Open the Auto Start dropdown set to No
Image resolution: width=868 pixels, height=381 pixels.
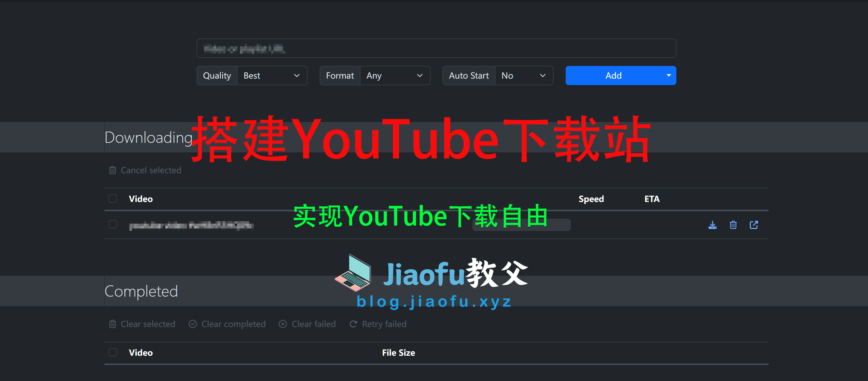point(524,76)
